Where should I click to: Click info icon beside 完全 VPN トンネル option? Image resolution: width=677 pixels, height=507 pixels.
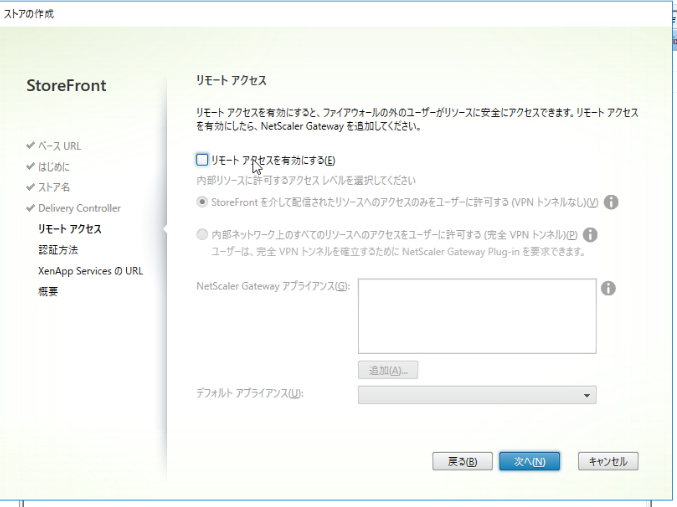pyautogui.click(x=590, y=235)
